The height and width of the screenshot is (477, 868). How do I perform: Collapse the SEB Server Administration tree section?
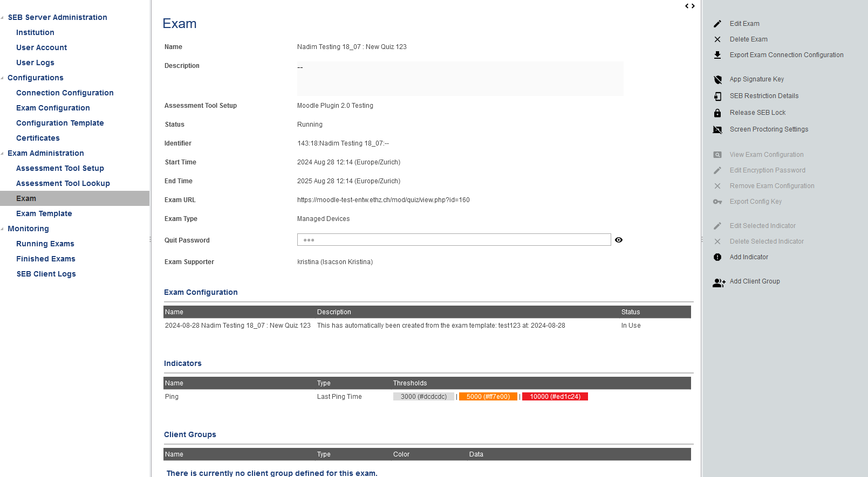point(3,18)
